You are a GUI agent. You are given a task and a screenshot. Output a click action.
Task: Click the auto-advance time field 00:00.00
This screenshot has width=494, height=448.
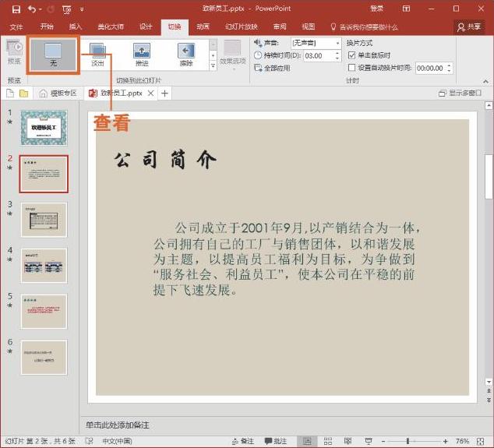click(431, 68)
